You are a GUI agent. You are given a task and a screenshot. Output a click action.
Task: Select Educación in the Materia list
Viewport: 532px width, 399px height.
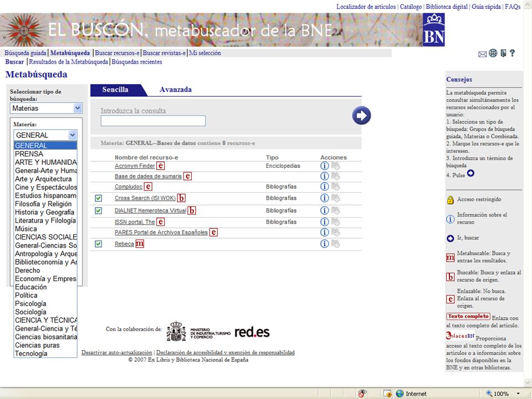(45, 287)
